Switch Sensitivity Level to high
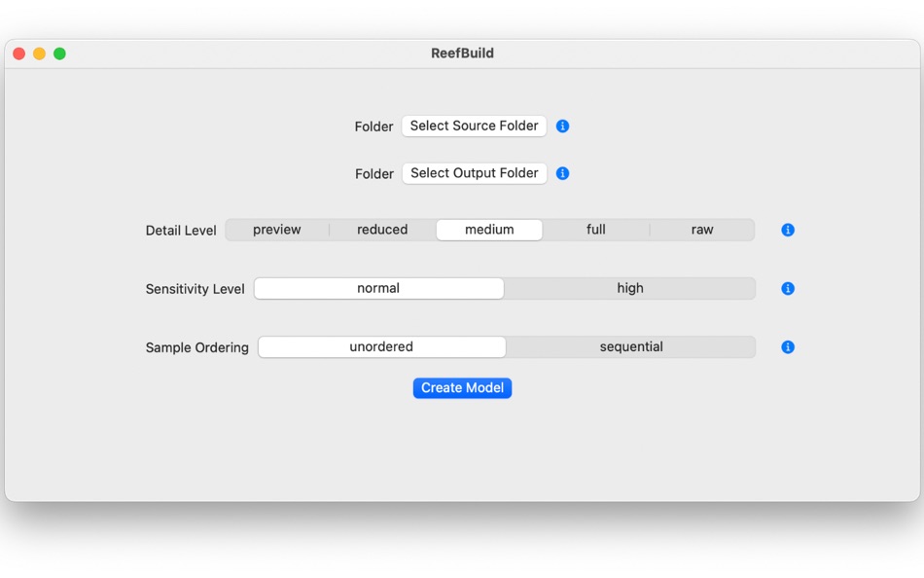The height and width of the screenshot is (578, 924). point(630,288)
